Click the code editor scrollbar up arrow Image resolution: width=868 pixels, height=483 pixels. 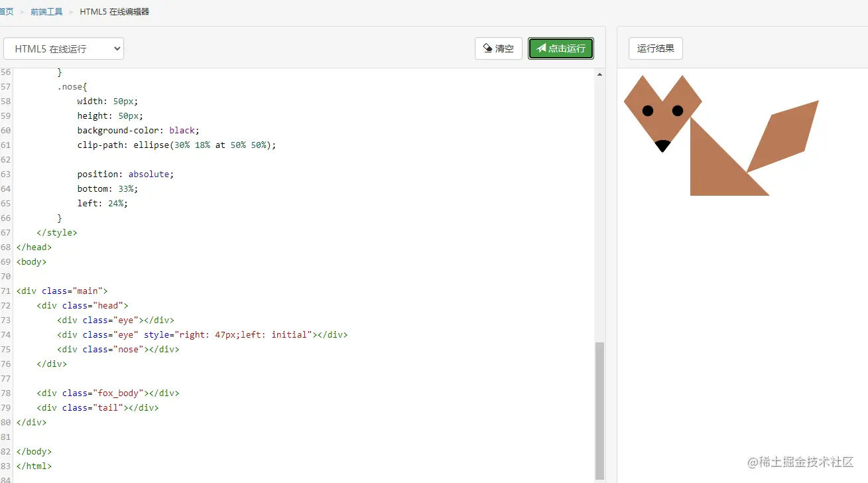599,74
